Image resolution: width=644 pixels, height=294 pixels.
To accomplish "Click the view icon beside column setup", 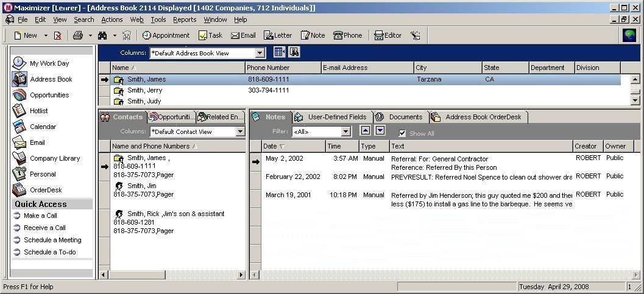I will coord(294,52).
